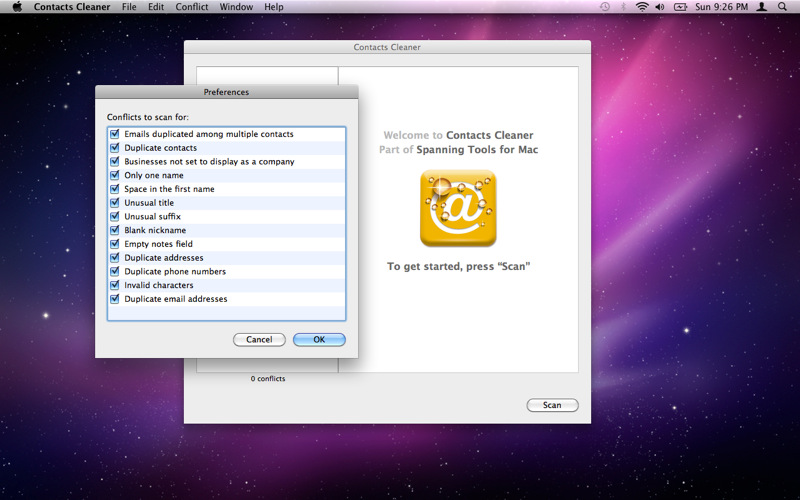Viewport: 800px width, 500px height.
Task: Click the Contacts Cleaner window title bar
Action: [x=387, y=47]
